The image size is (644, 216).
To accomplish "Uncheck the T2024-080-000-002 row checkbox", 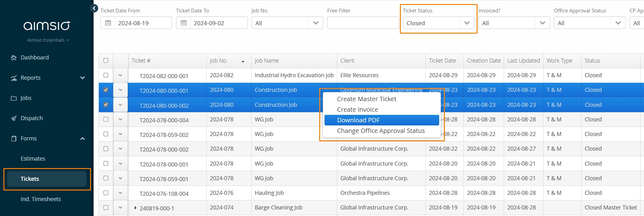I will tap(106, 105).
